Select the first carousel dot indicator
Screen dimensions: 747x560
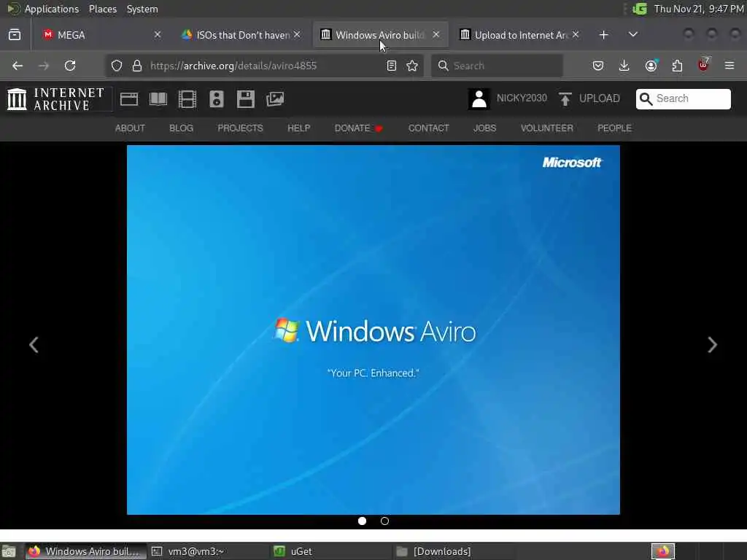(x=362, y=521)
